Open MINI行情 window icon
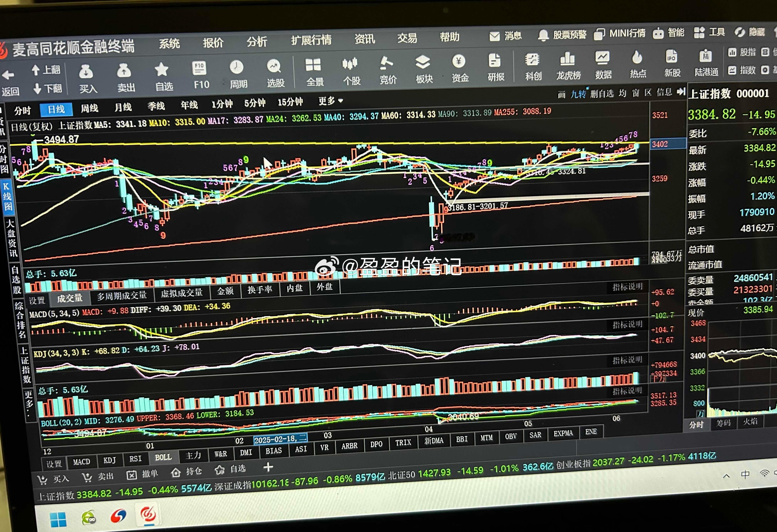Viewport: 777px width, 532px height. point(600,34)
